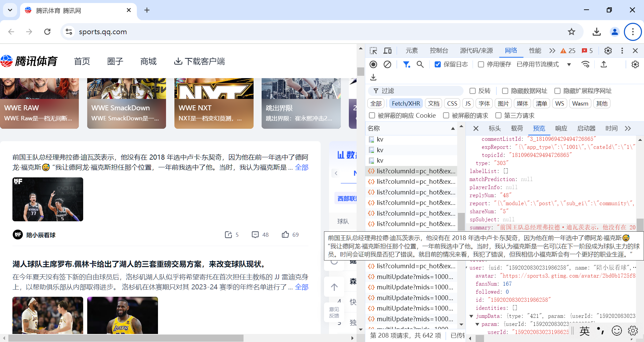Click the record network log icon
The height and width of the screenshot is (342, 644).
[x=373, y=64]
